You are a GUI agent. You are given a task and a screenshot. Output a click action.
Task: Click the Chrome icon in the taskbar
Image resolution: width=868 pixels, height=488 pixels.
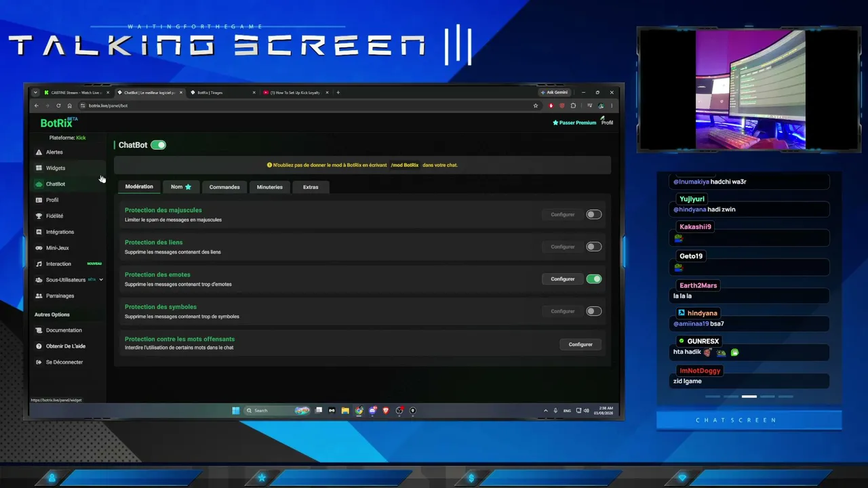tap(359, 411)
